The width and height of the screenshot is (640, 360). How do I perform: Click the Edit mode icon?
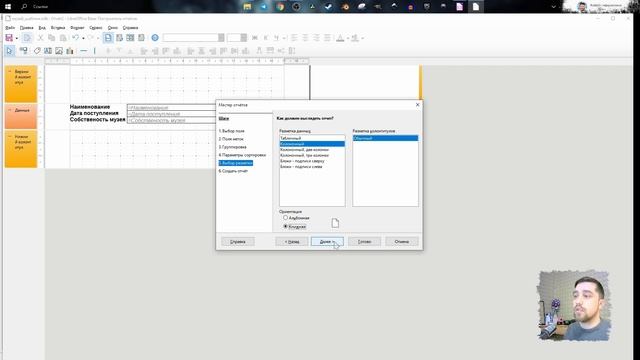[x=27, y=38]
